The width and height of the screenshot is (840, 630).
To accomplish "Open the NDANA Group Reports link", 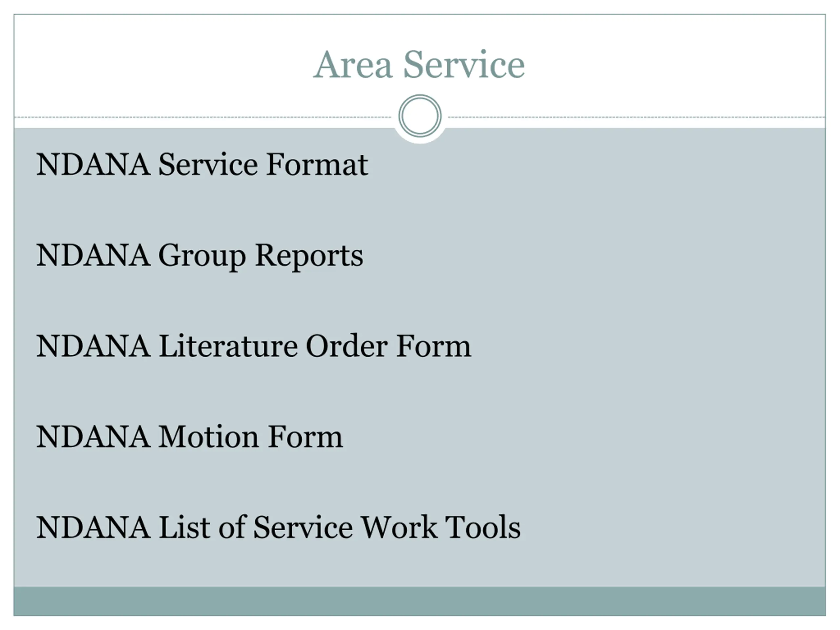I will click(x=199, y=256).
